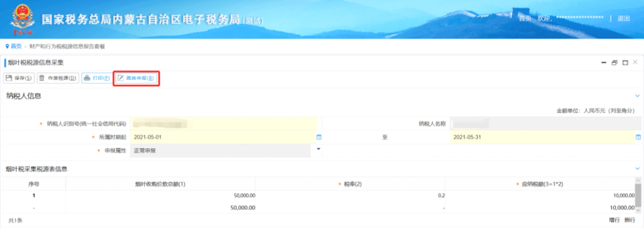The height and width of the screenshot is (229, 644).
Task: Restore the 烟叶税税源信息采集 panel window
Action: coord(614,63)
